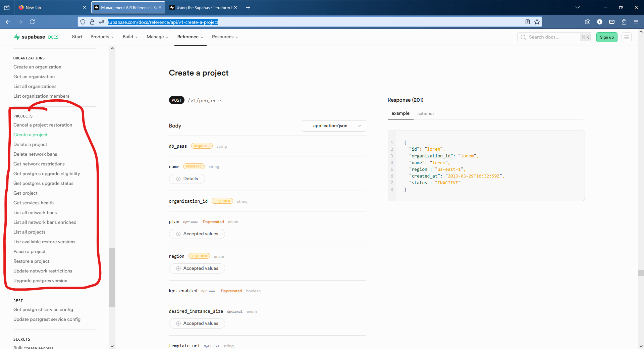Click the Search docs input field
Screen dimensions: 644x349
pos(555,37)
